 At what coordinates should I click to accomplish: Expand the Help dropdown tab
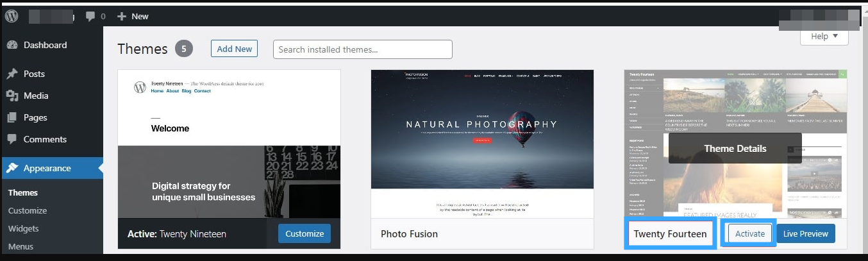coord(824,37)
